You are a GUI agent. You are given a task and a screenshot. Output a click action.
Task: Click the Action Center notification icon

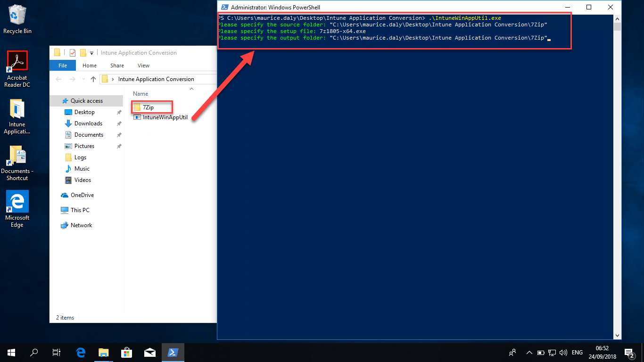[x=629, y=352]
